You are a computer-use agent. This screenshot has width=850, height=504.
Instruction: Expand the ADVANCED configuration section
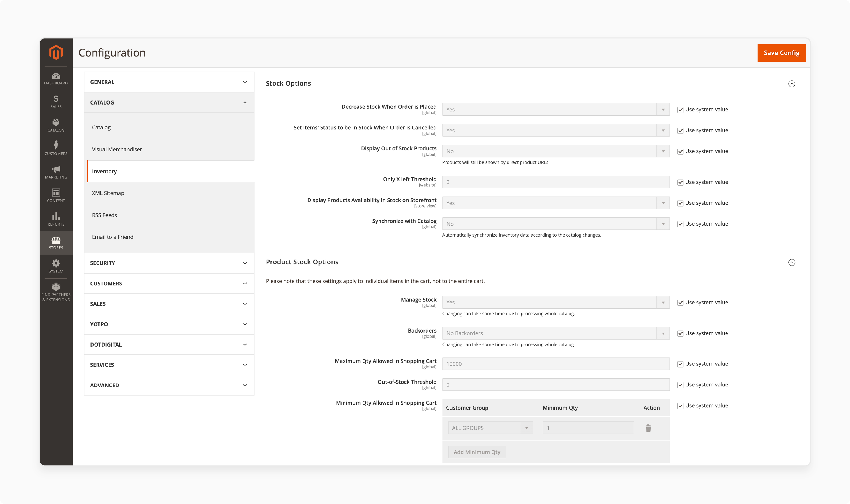(169, 385)
